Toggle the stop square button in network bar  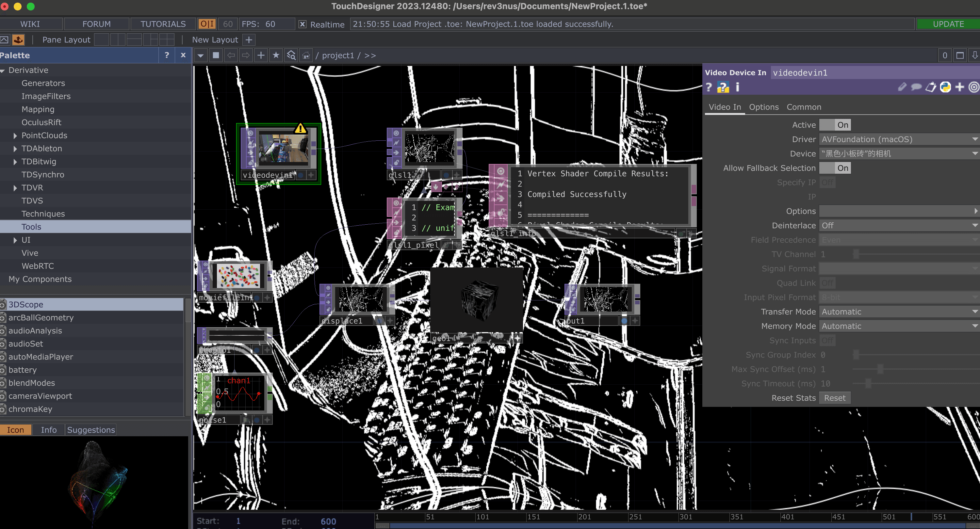[x=216, y=56]
